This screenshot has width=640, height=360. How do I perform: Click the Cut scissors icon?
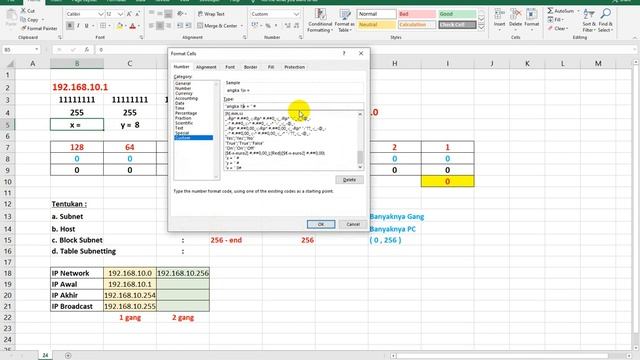click(x=24, y=11)
